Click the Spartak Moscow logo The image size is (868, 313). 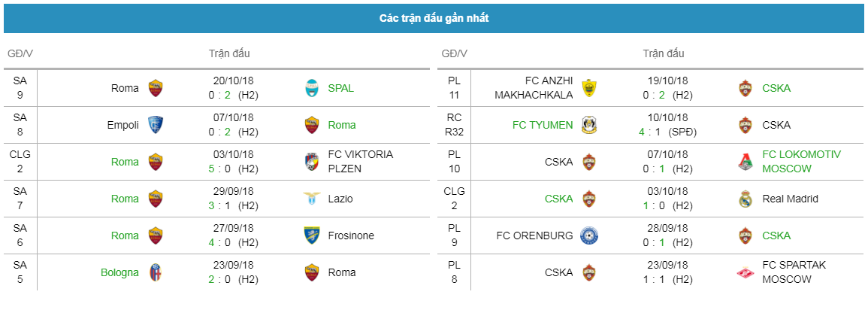pyautogui.click(x=747, y=272)
